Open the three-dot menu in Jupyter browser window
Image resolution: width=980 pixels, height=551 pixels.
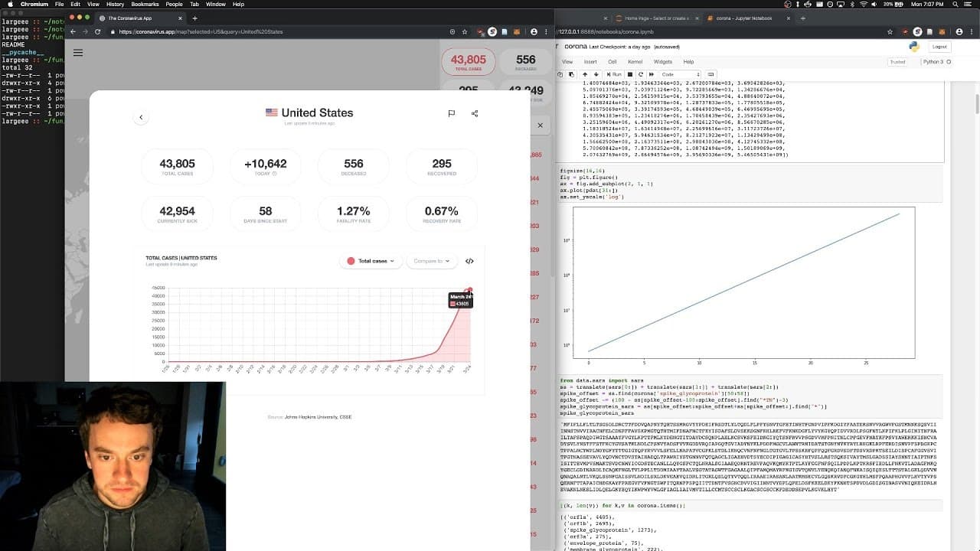[x=971, y=31]
